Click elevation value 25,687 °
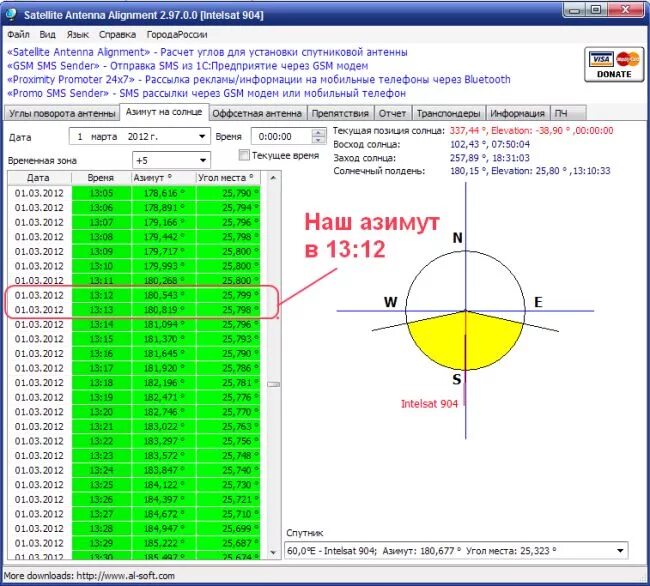The height and width of the screenshot is (586, 650). click(228, 543)
